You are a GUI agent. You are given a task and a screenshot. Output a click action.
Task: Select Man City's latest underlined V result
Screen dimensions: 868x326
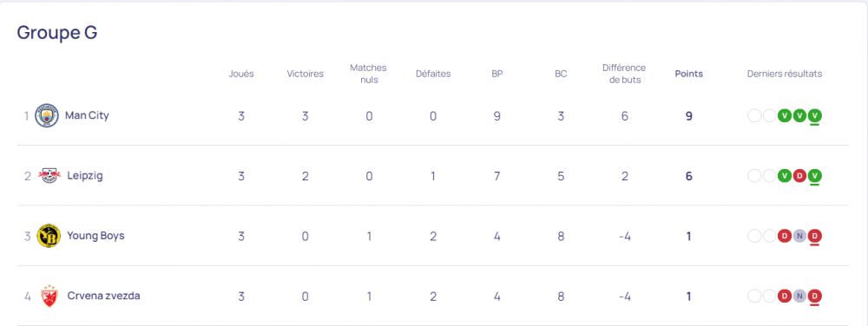point(814,116)
